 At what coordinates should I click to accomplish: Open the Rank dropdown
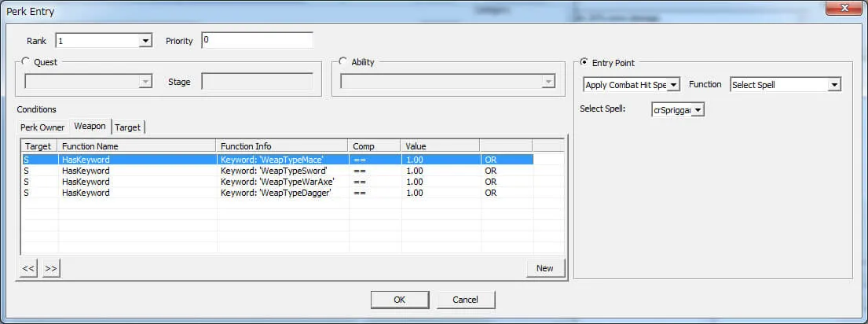click(145, 41)
